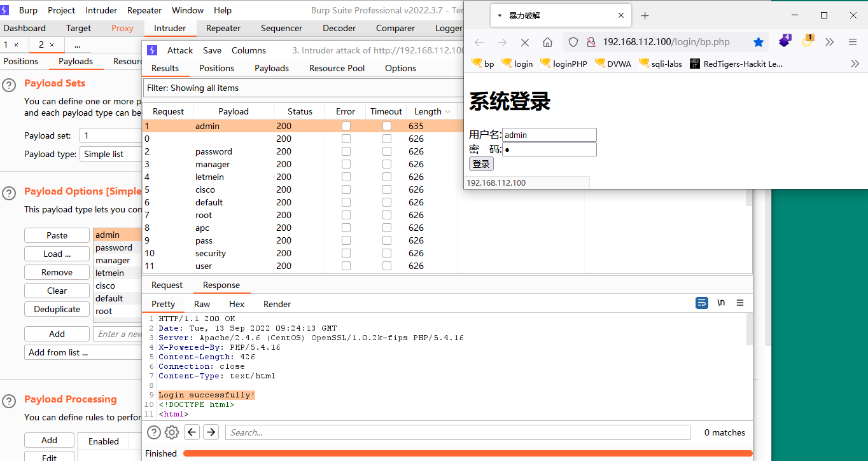Click the Firefox home button
This screenshot has height=461, width=868.
[x=547, y=43]
